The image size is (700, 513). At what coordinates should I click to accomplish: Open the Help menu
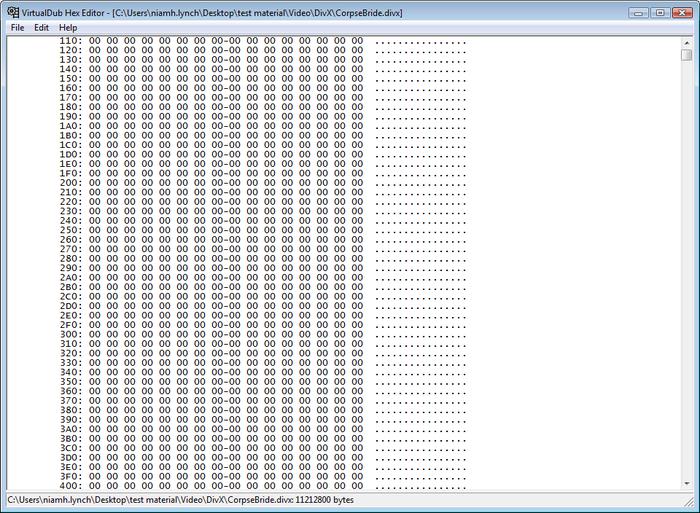point(68,28)
